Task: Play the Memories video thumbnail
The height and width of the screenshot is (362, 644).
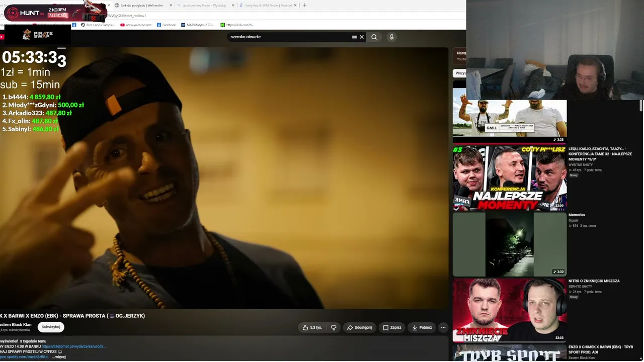Action: coord(509,244)
